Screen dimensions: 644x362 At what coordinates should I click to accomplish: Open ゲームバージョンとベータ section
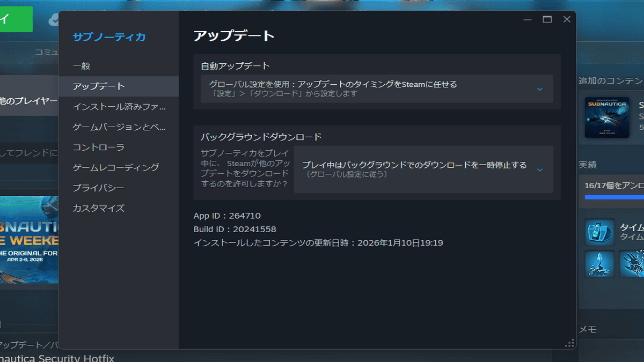[119, 127]
